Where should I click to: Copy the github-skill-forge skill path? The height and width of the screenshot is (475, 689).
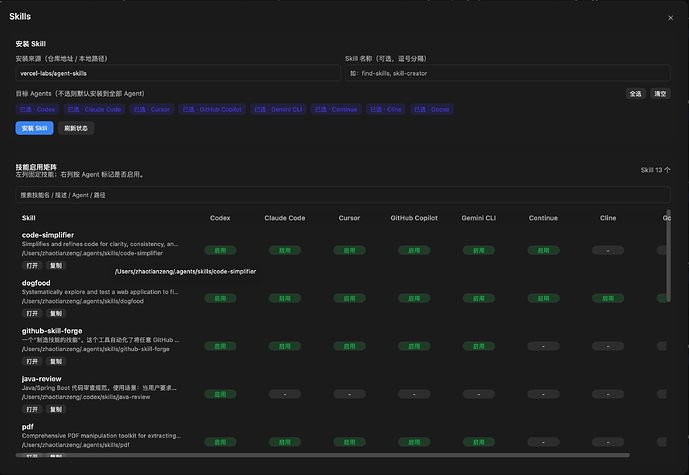(56, 361)
